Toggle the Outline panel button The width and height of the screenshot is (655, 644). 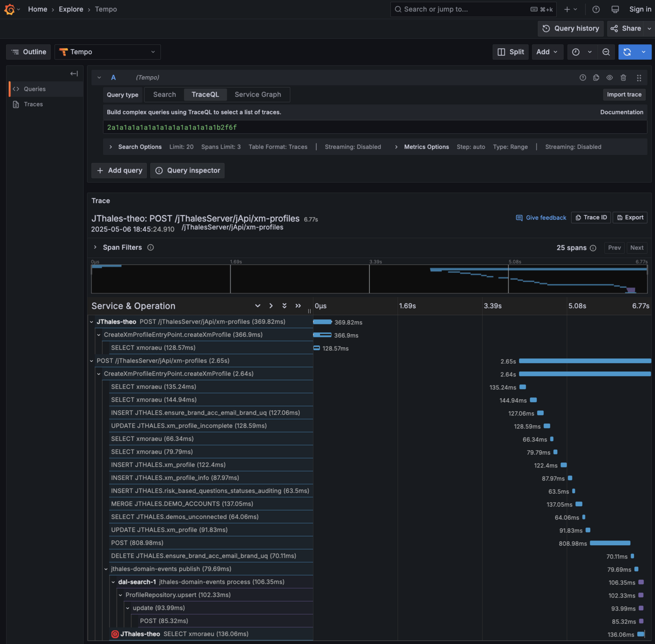click(x=29, y=52)
